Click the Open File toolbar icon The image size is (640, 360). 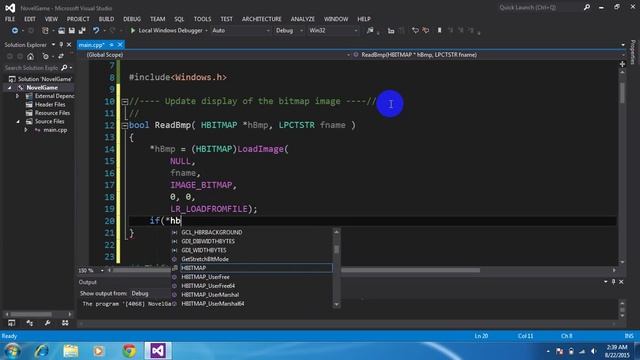61,31
